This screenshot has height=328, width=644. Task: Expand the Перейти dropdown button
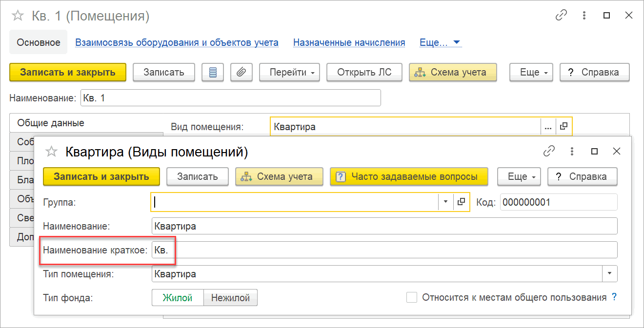[x=289, y=73]
